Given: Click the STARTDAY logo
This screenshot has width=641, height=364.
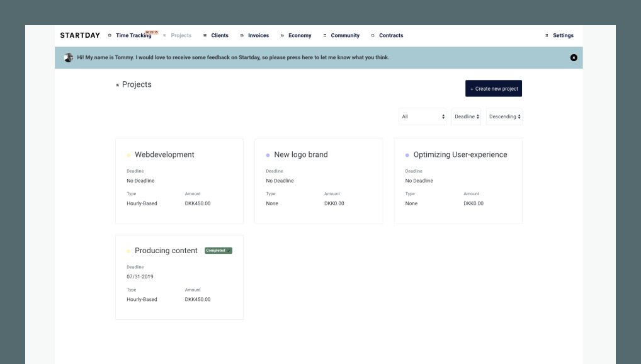Looking at the screenshot, I should coord(80,35).
